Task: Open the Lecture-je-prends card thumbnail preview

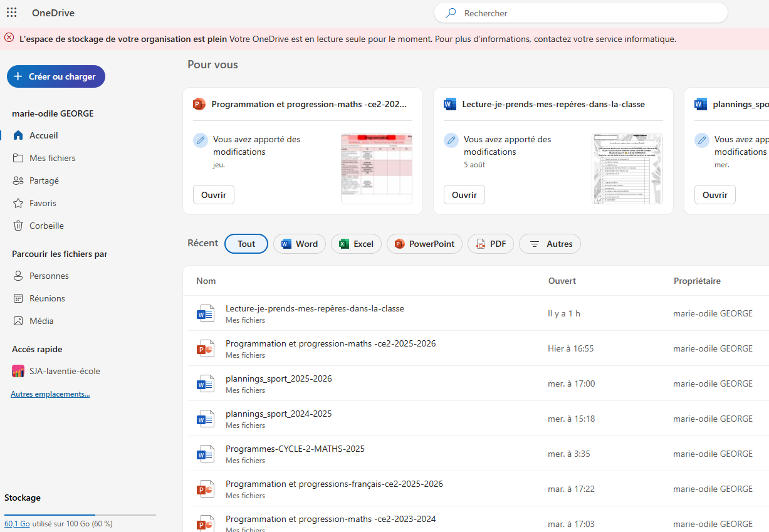Action: tap(627, 168)
